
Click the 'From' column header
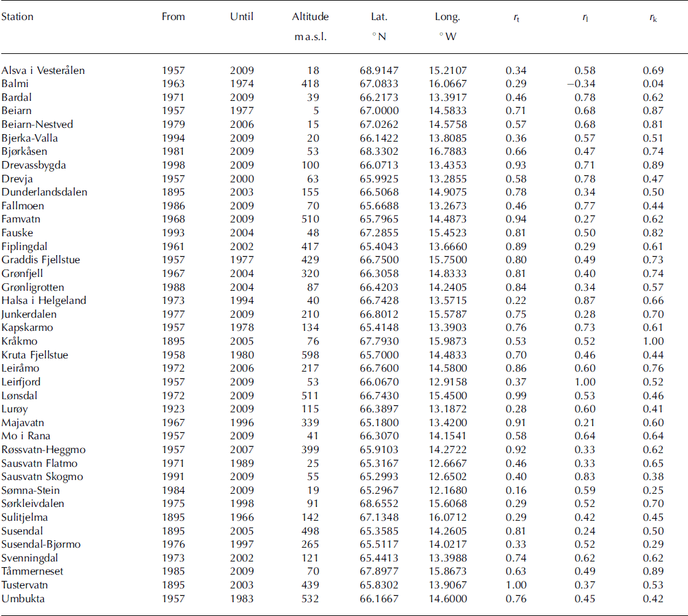(174, 17)
